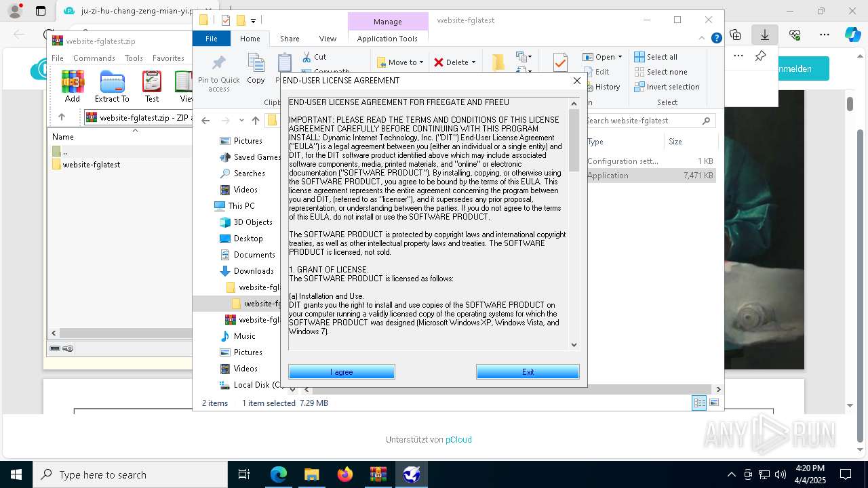This screenshot has height=488, width=868.
Task: Click the Edit command in ribbon
Action: point(596,72)
